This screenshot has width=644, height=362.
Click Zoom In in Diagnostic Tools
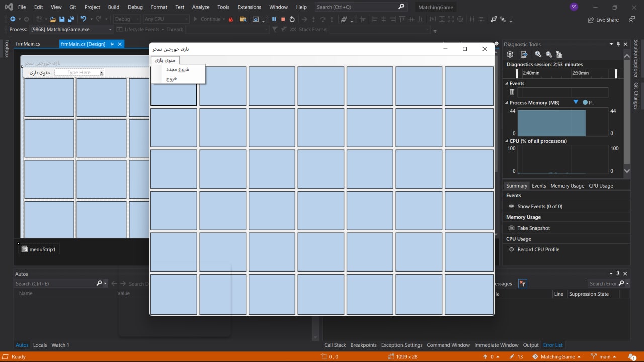point(538,54)
